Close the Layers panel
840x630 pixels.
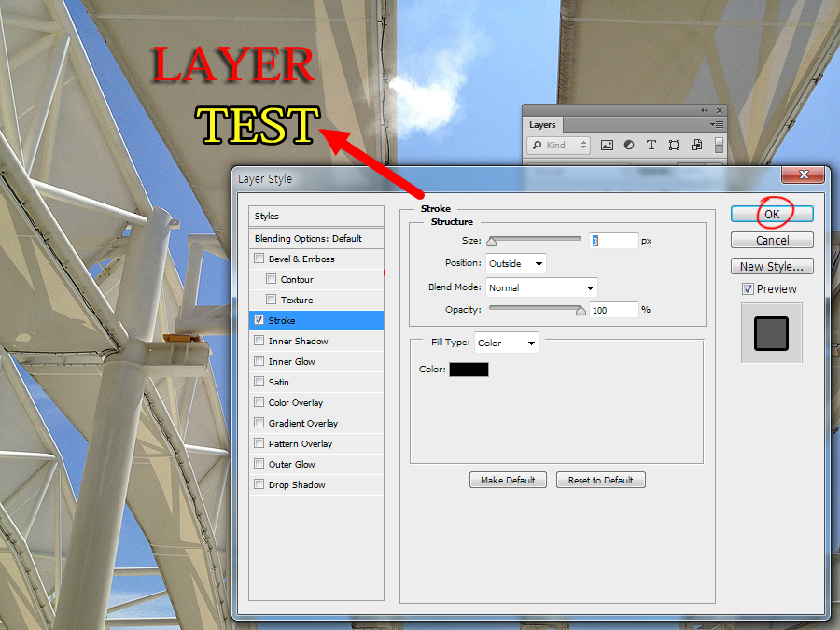(720, 110)
